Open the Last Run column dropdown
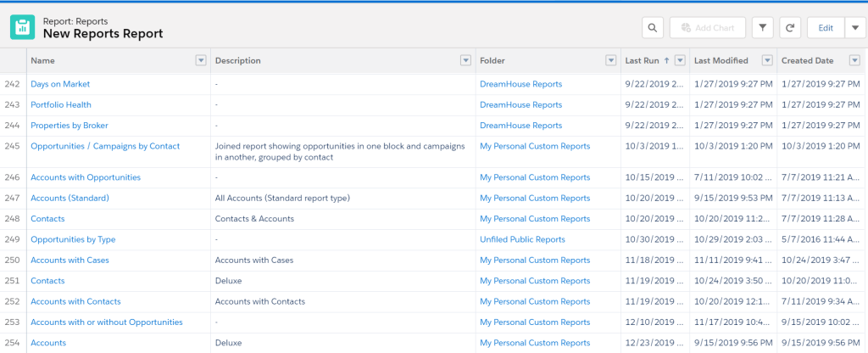The width and height of the screenshot is (868, 353). (x=680, y=60)
